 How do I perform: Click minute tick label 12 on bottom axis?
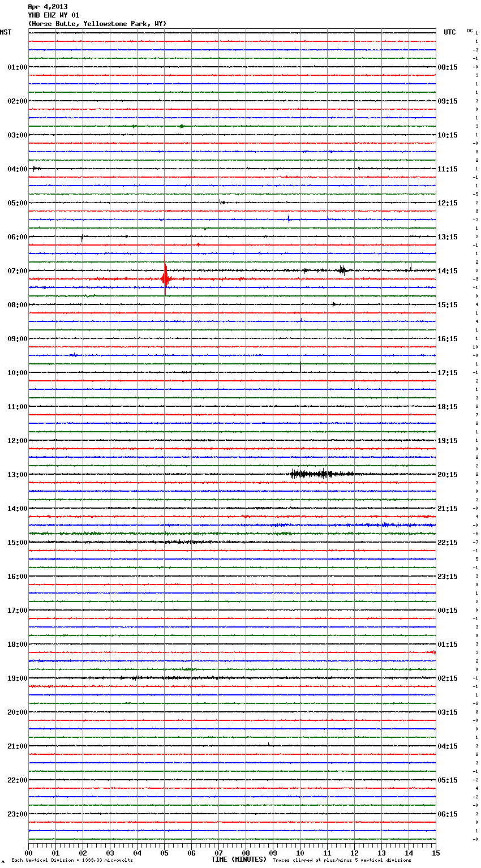click(354, 853)
